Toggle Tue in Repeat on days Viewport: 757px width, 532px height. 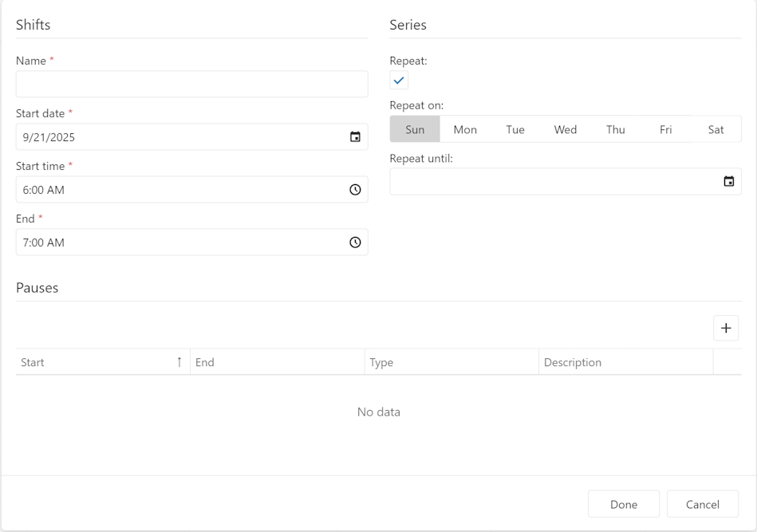coord(515,129)
